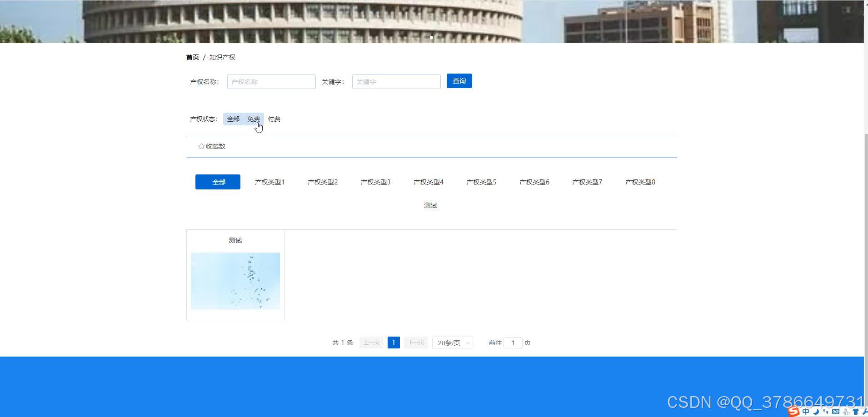868x417 pixels.
Task: Open the Sogou soft keyboard icon
Action: pyautogui.click(x=836, y=412)
